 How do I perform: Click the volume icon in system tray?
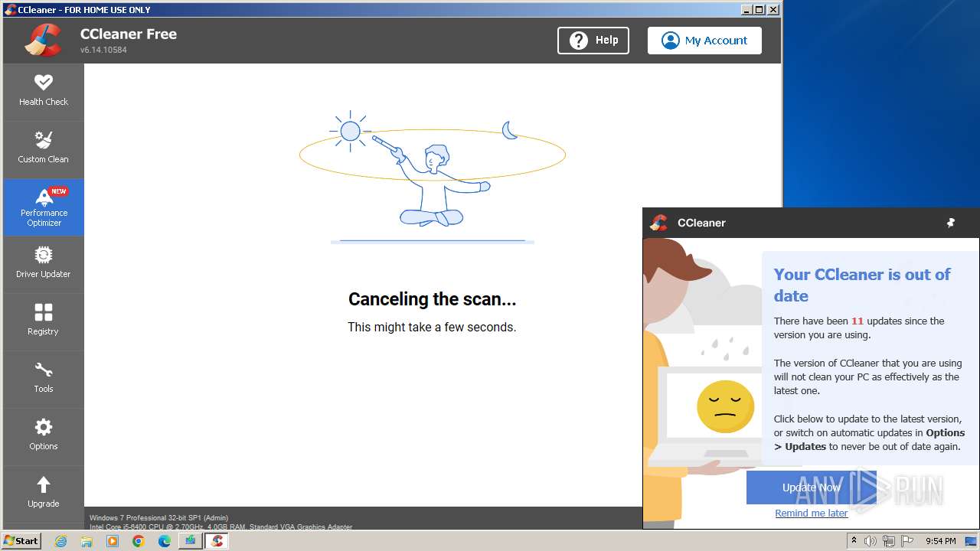coord(871,541)
